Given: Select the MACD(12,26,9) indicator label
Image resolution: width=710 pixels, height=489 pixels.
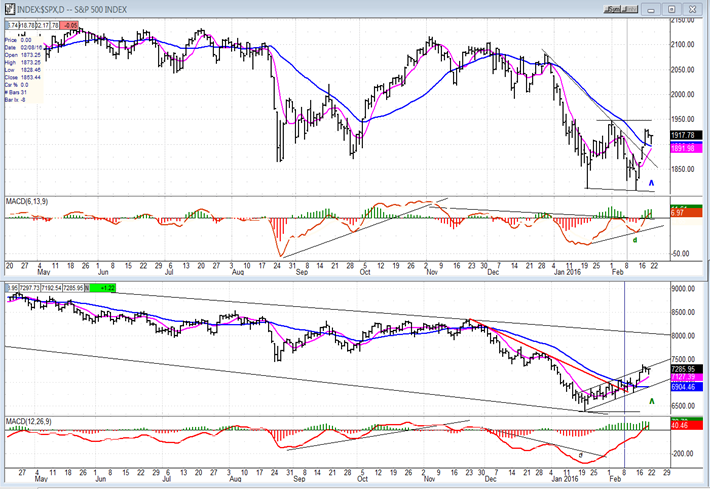Looking at the screenshot, I should coord(29,422).
